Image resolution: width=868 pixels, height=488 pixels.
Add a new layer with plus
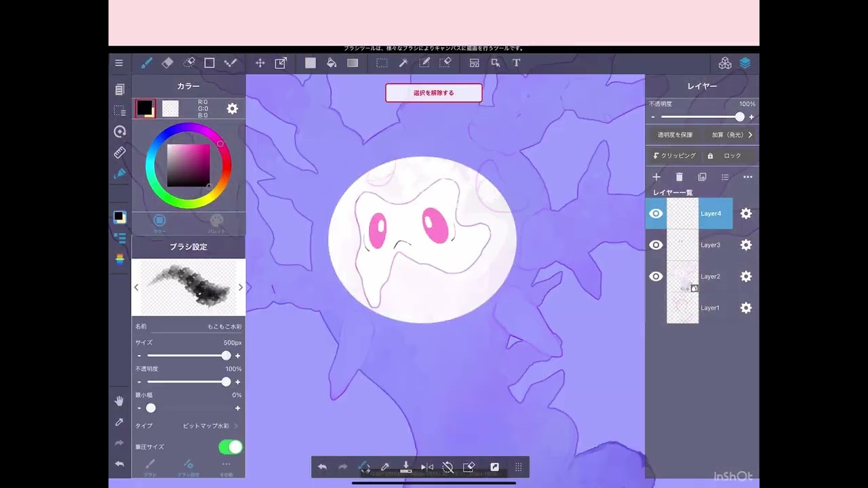click(656, 177)
